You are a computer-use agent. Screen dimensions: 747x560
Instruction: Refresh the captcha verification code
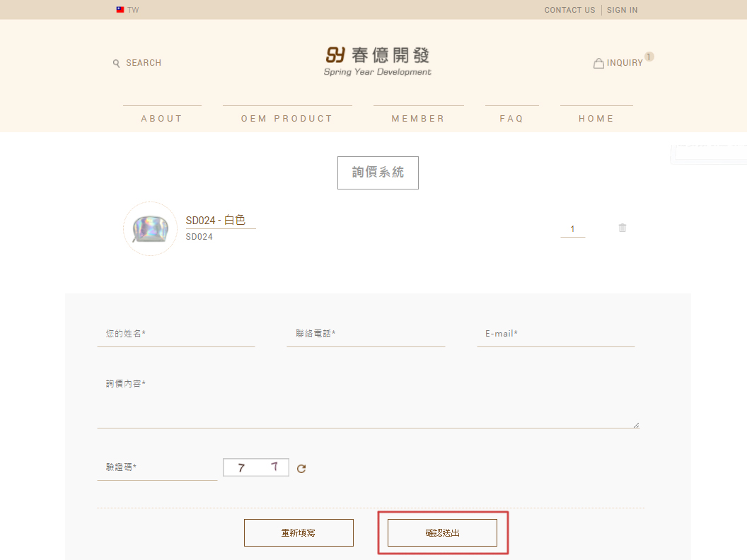click(x=301, y=468)
